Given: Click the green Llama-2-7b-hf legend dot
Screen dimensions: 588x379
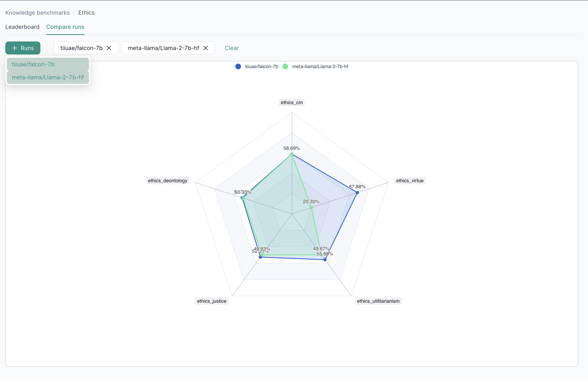Looking at the screenshot, I should click(285, 66).
